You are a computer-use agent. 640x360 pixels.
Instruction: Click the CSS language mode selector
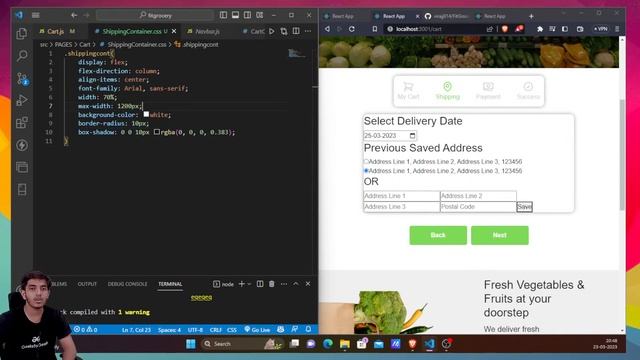point(232,330)
